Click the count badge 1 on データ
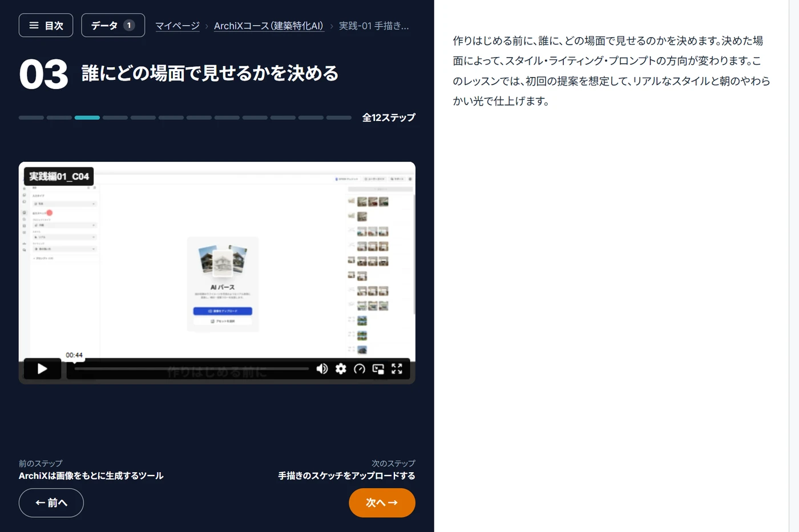This screenshot has height=532, width=799. 129,25
